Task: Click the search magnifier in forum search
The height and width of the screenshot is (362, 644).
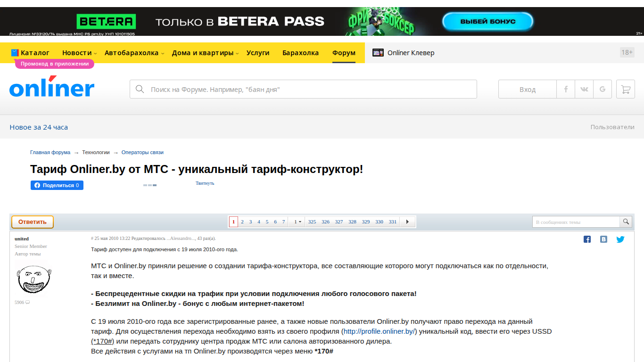Action: (x=140, y=89)
